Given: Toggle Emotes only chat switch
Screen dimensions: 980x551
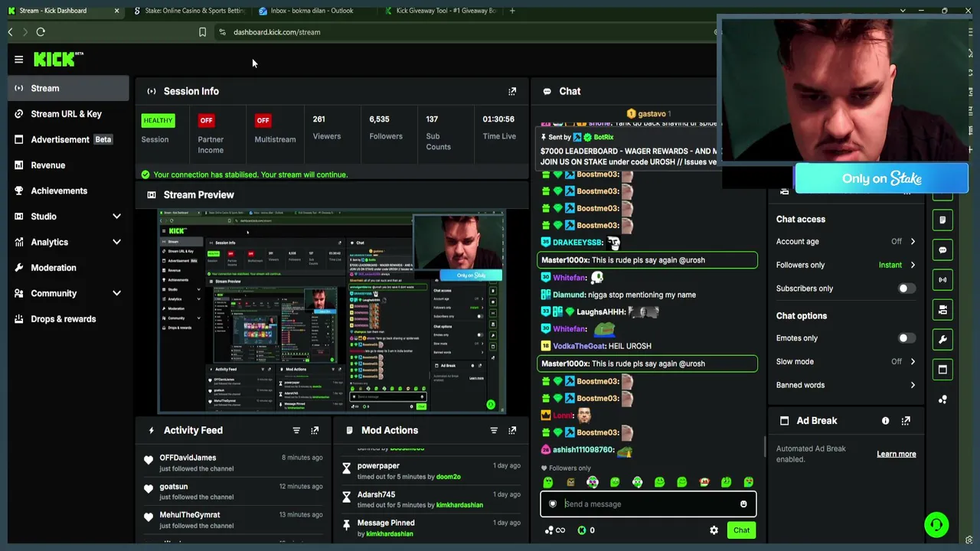Looking at the screenshot, I should [906, 338].
